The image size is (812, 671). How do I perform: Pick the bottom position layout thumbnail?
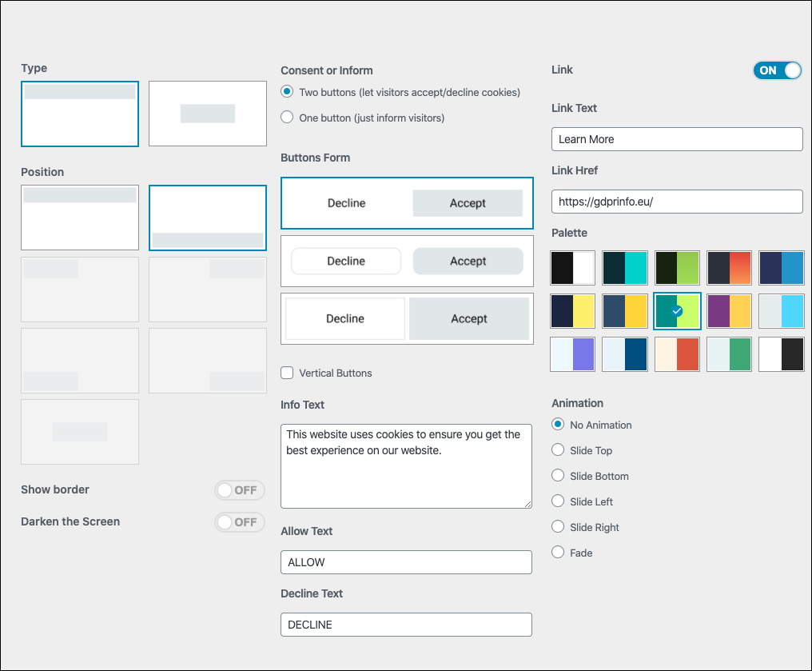tap(208, 218)
